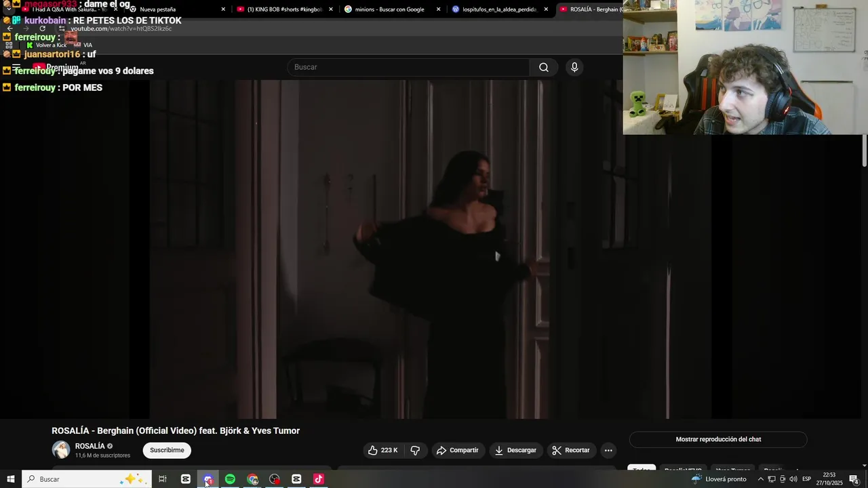868x488 pixels.
Task: Open TikTok from the taskbar
Action: (x=319, y=479)
